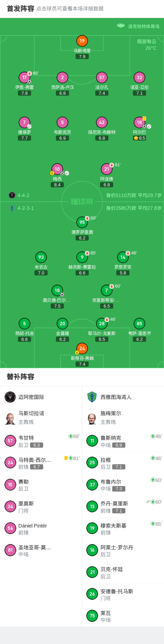Open substitute 马特奥-西尔… number 24 row

[x=41, y=463]
